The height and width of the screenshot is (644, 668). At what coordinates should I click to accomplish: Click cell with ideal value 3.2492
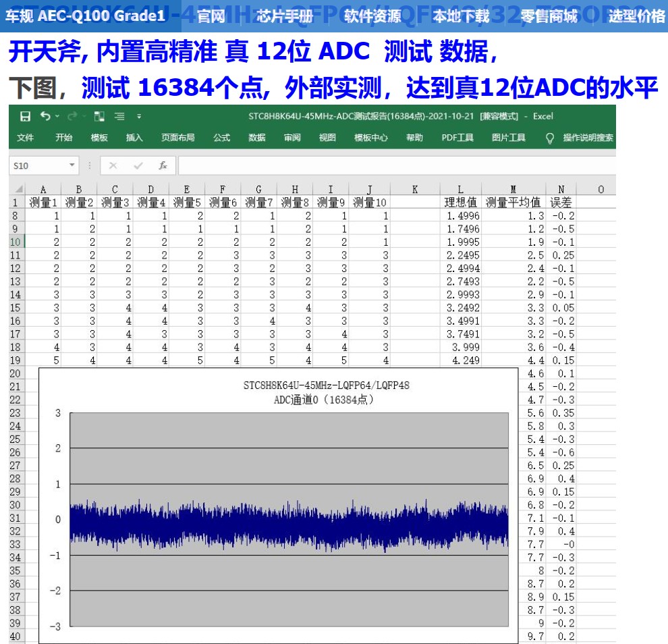tap(461, 308)
